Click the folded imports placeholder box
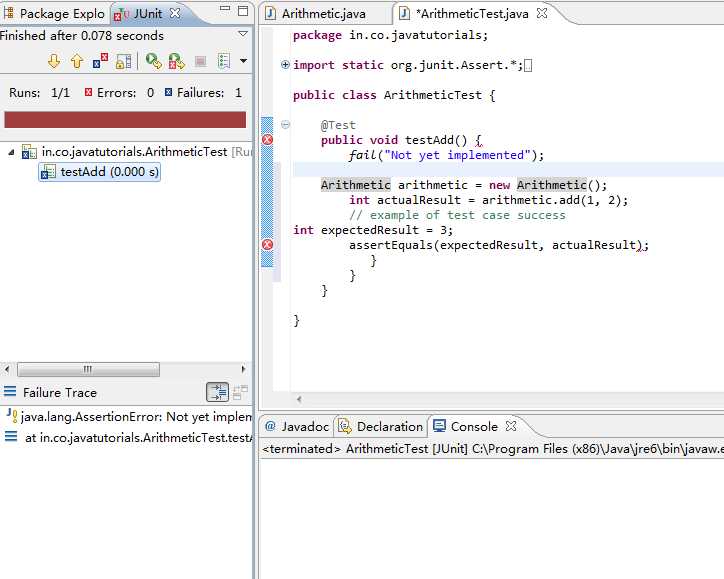The height and width of the screenshot is (579, 724). tap(528, 66)
